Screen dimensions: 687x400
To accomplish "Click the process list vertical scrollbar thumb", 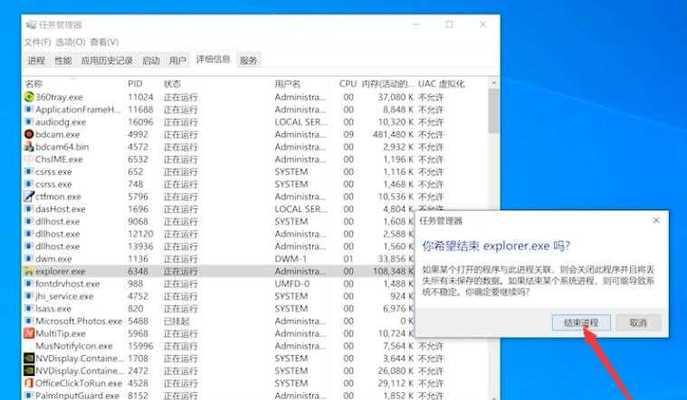I will (494, 110).
